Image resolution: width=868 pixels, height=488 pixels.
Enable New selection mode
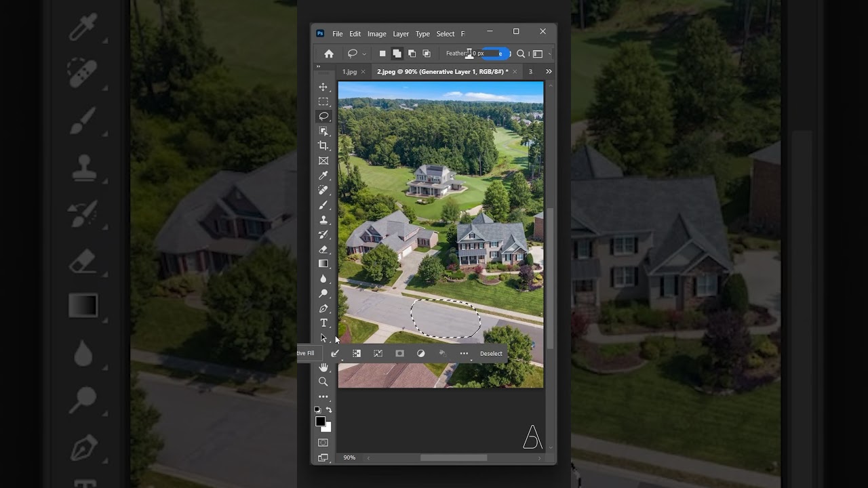[382, 54]
